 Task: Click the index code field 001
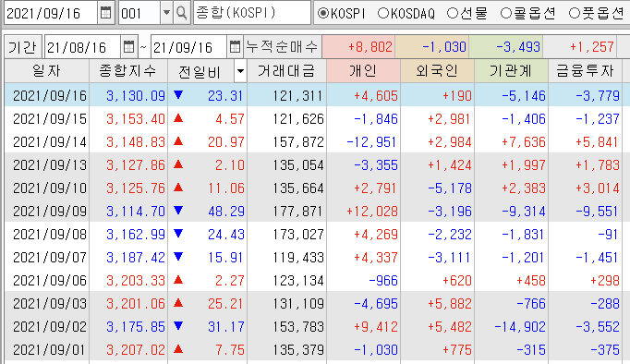click(139, 13)
